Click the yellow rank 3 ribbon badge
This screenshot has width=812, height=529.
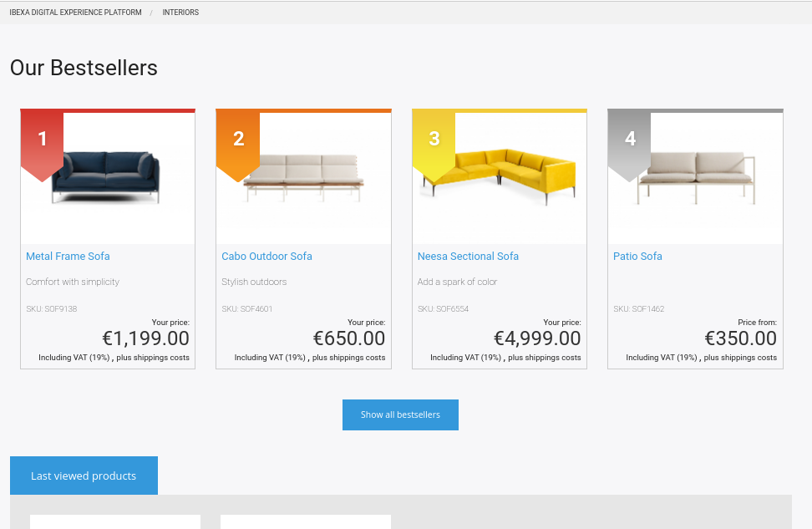[x=434, y=144]
